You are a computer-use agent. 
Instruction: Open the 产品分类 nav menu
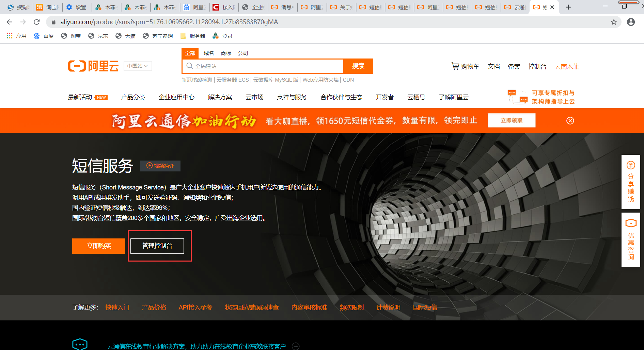(133, 97)
